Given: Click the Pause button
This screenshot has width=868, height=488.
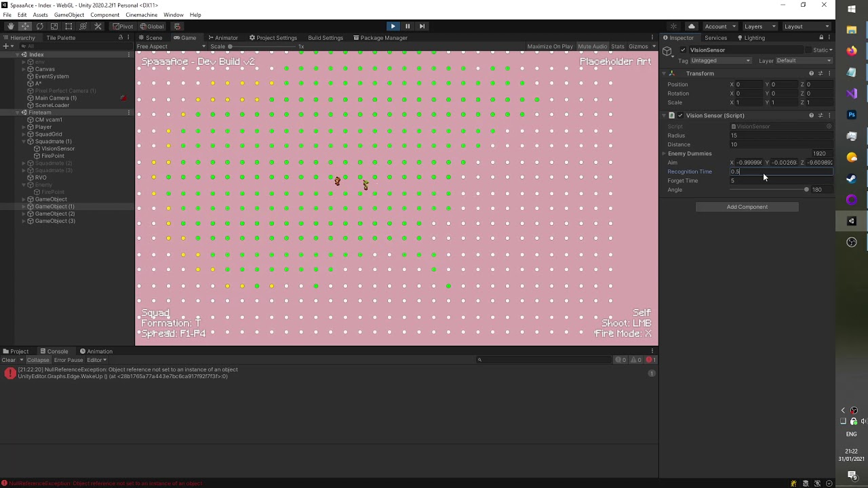Looking at the screenshot, I should (407, 26).
